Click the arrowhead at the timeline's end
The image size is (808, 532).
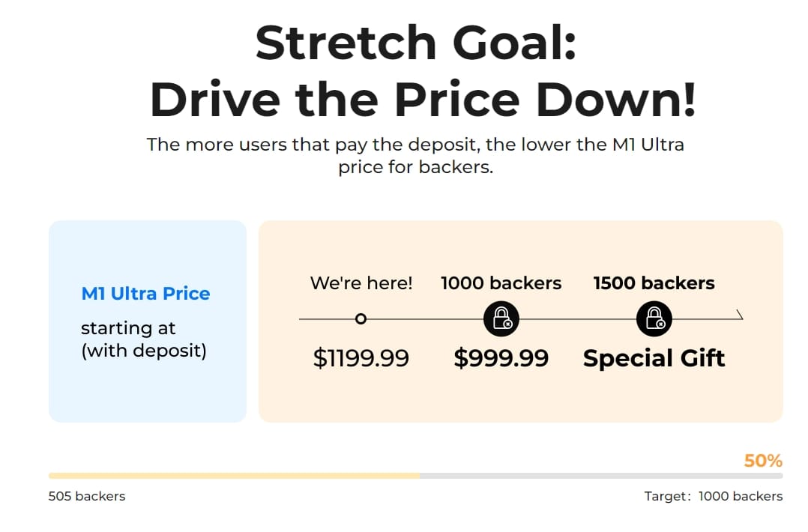pos(740,315)
